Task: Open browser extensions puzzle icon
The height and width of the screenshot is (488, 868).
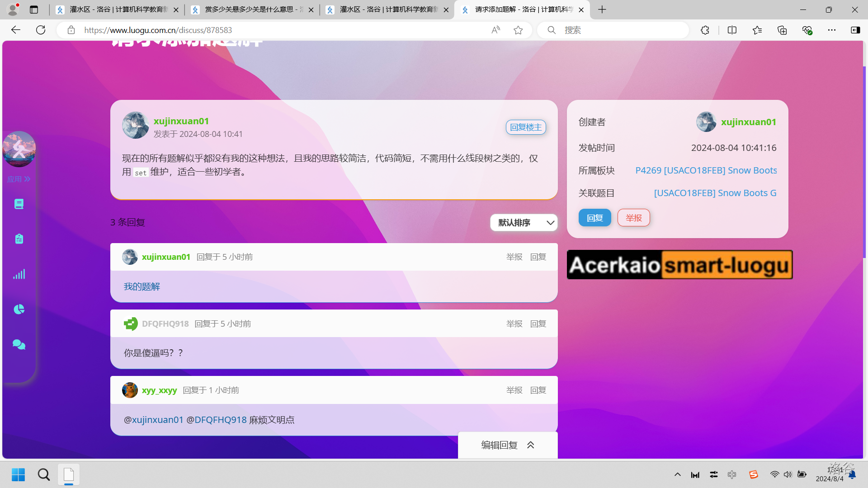Action: click(705, 30)
